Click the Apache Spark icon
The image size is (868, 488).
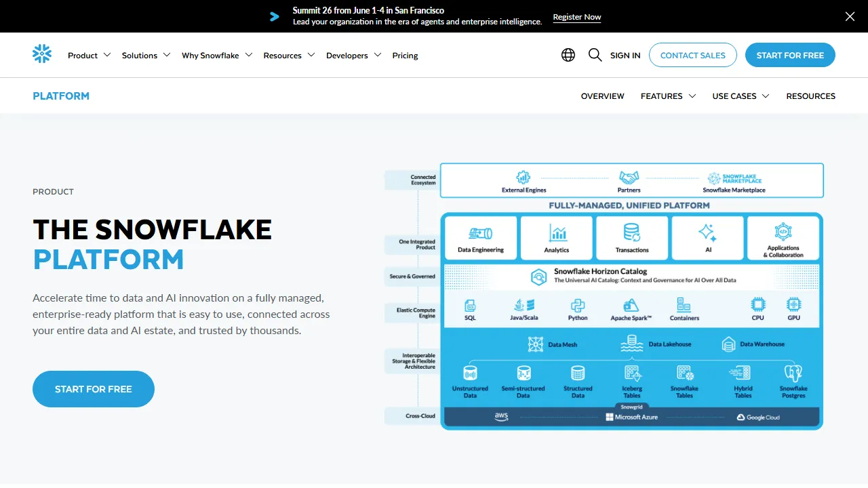click(x=631, y=305)
